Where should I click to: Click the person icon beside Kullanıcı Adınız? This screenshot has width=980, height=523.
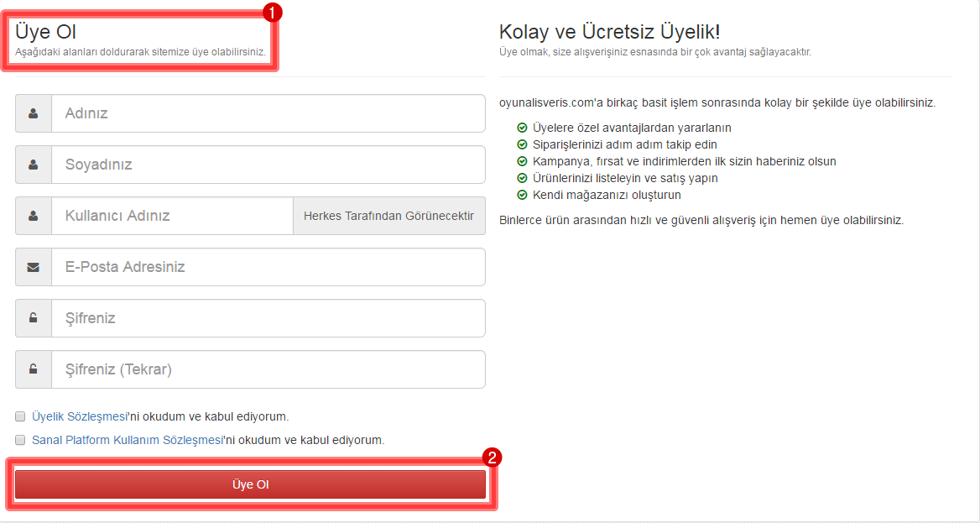33,216
